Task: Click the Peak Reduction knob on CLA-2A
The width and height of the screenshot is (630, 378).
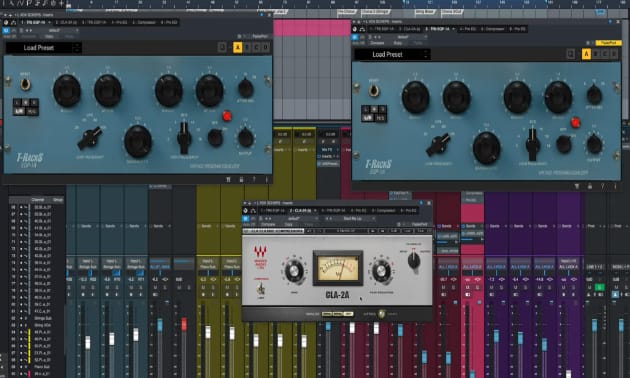Action: pos(381,271)
